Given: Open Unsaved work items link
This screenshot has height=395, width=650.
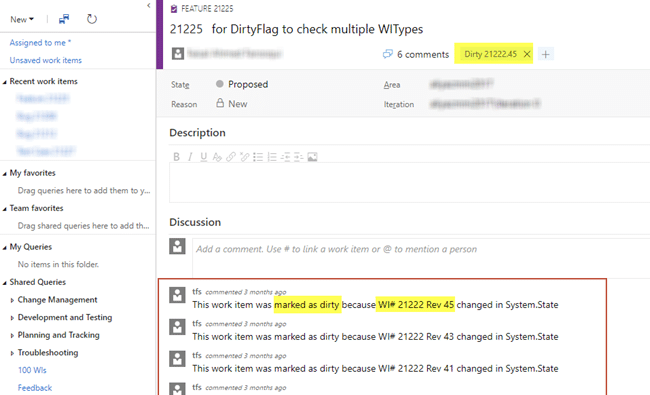Looking at the screenshot, I should pos(46,61).
